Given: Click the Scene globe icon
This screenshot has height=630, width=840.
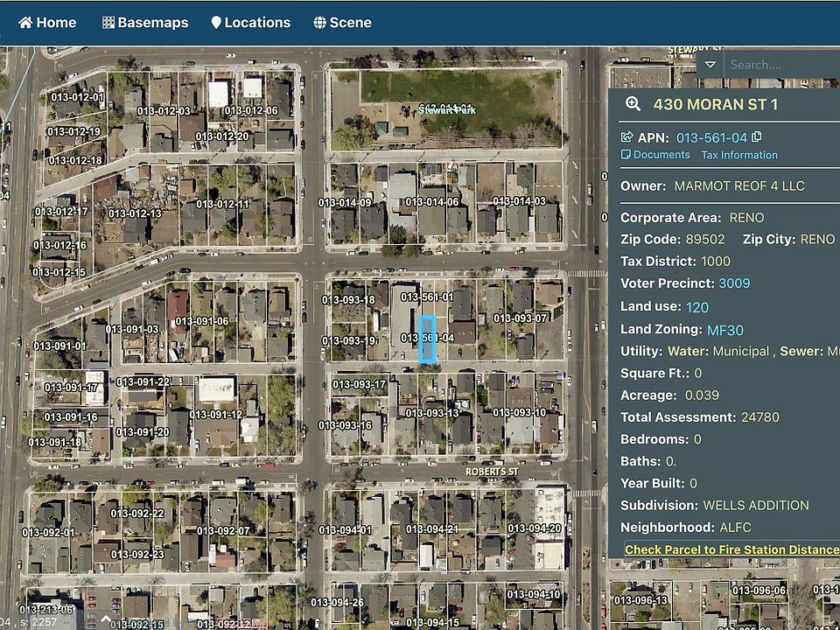Looking at the screenshot, I should (x=320, y=23).
